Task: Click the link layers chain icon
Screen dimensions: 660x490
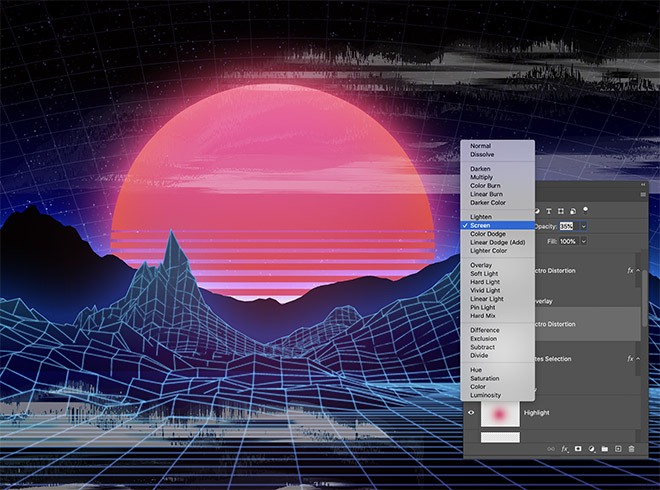Action: (551, 449)
